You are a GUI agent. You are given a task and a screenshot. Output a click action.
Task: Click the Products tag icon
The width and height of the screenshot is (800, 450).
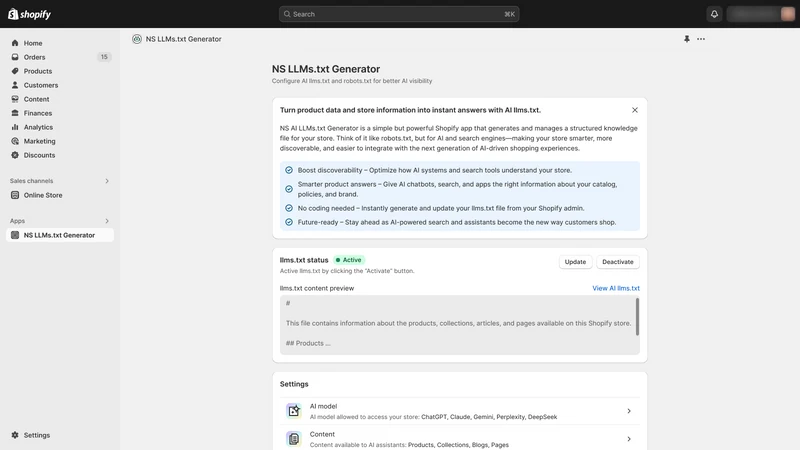(x=15, y=71)
